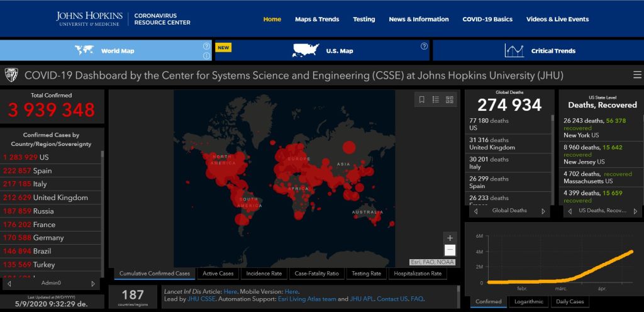Screen dimensions: 644x312
Task: Select 31 316 deaths United Kingdom entry
Action: click(508, 143)
